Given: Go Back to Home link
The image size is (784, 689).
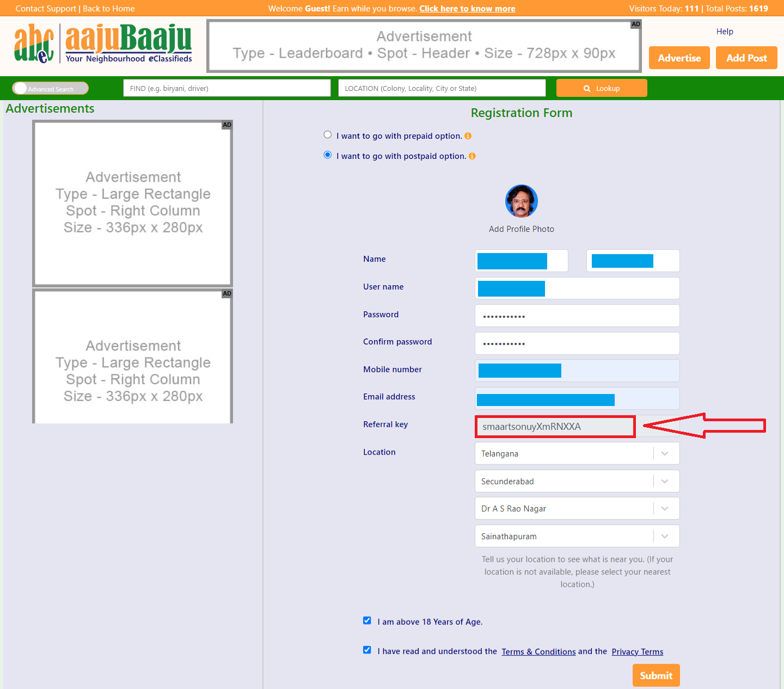Looking at the screenshot, I should pos(109,9).
